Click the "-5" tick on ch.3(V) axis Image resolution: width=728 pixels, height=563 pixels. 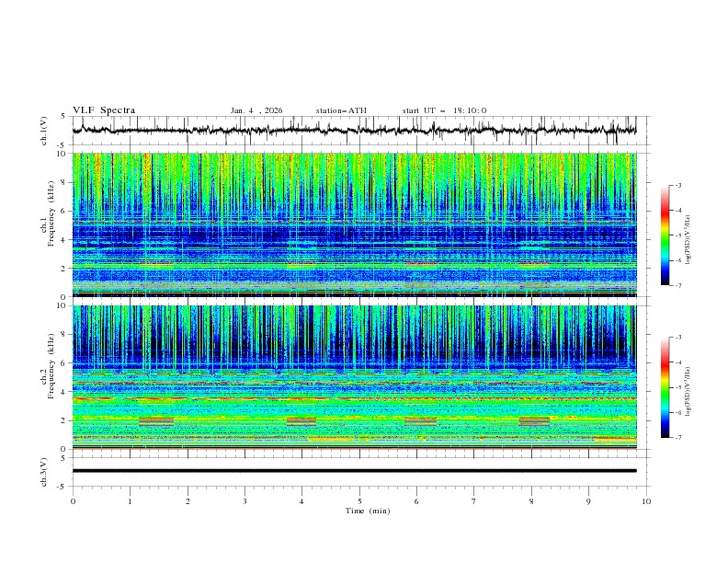pyautogui.click(x=63, y=487)
